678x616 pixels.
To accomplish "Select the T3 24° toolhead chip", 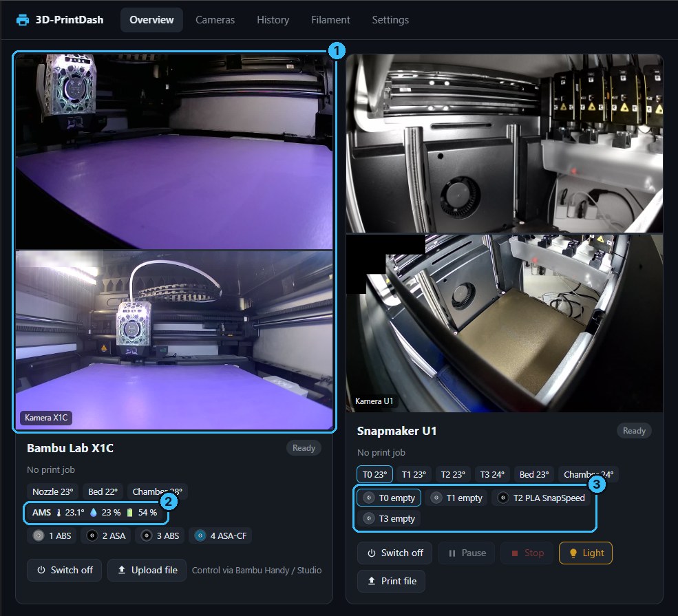I will point(492,474).
